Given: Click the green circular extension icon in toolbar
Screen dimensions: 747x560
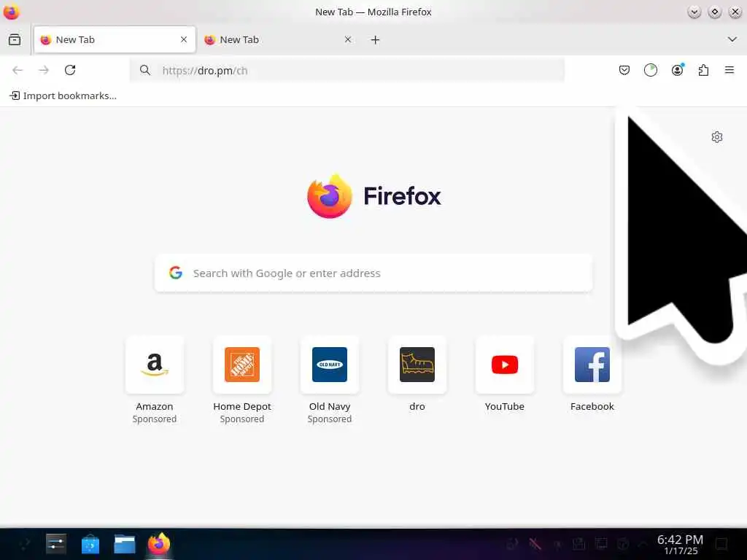Looking at the screenshot, I should pos(650,71).
